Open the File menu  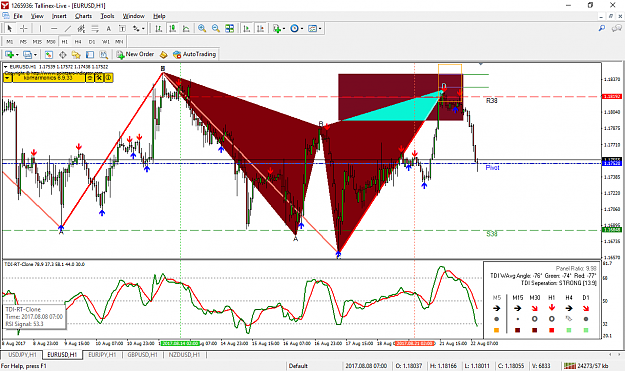[18, 16]
